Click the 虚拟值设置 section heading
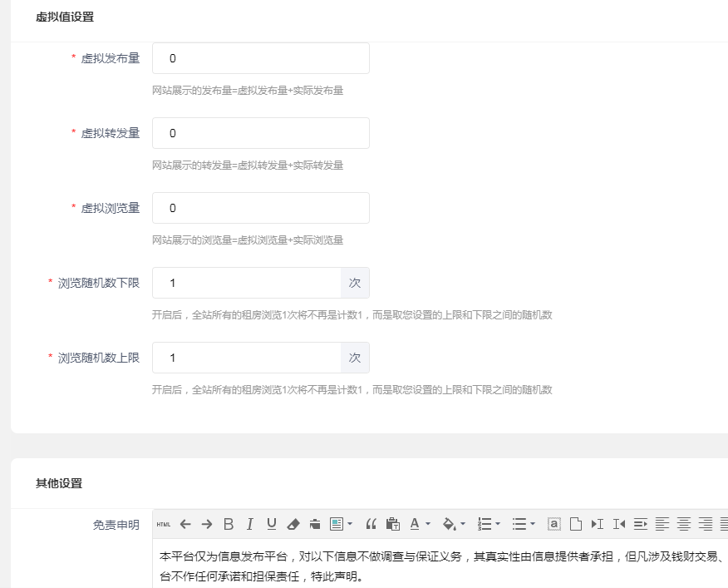 65,17
